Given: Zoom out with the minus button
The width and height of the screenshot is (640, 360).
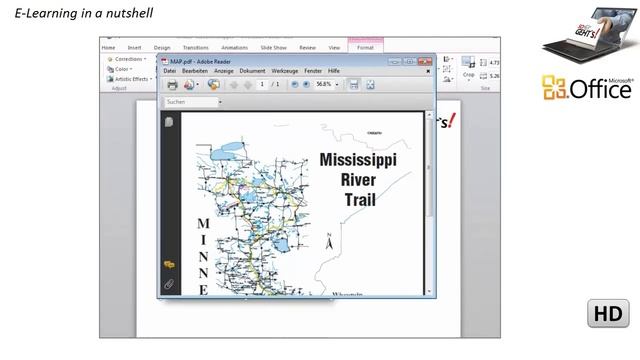Looking at the screenshot, I should [x=294, y=84].
